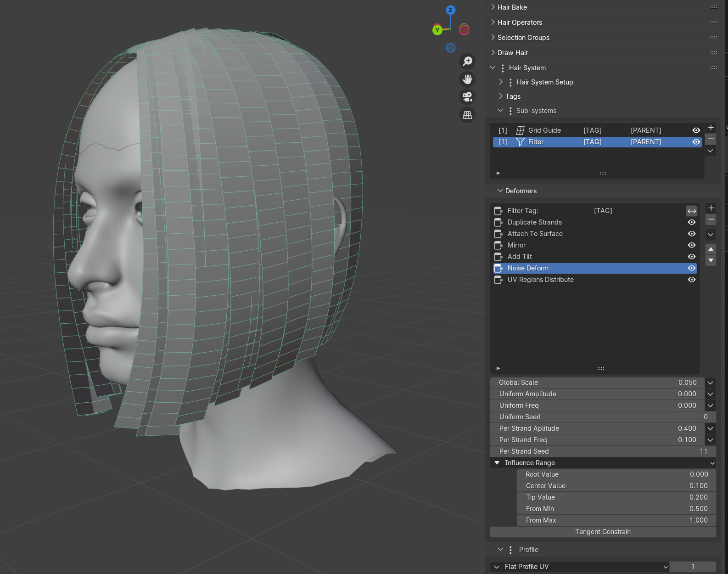Click the Tangent Constrain button
728x574 pixels.
point(603,532)
